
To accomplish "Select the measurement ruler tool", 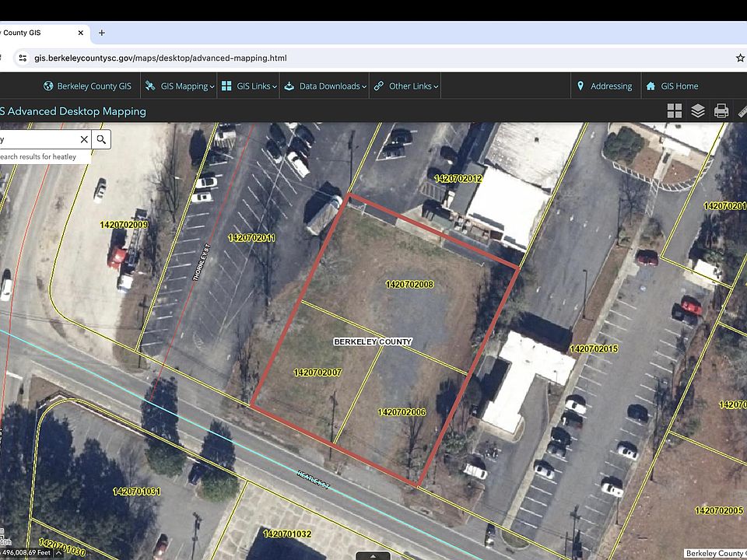I will (742, 111).
